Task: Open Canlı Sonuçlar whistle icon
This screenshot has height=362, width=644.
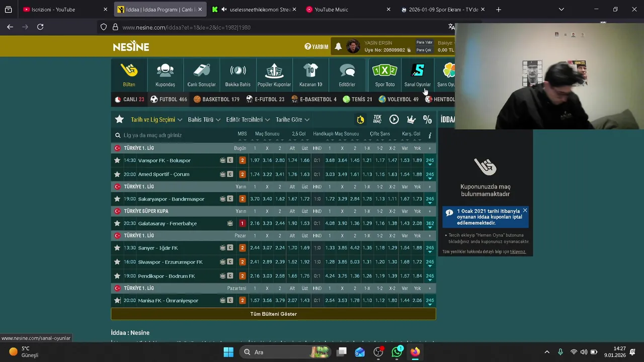Action: point(201,70)
